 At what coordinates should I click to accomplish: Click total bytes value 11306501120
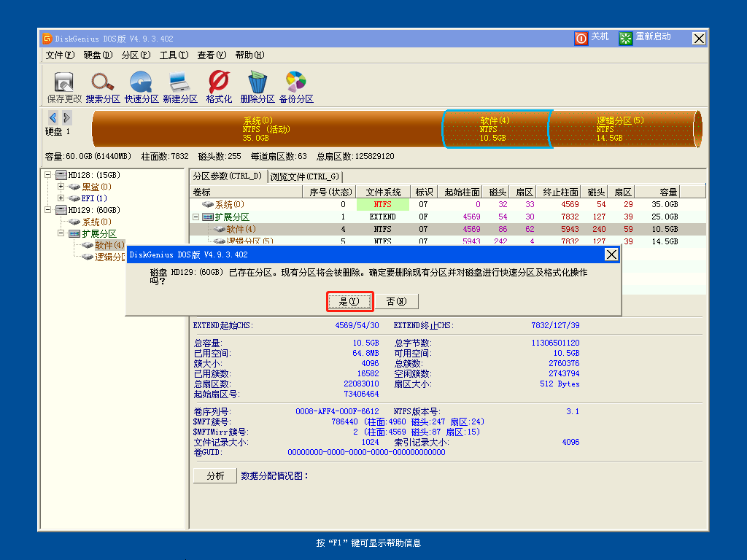(555, 343)
